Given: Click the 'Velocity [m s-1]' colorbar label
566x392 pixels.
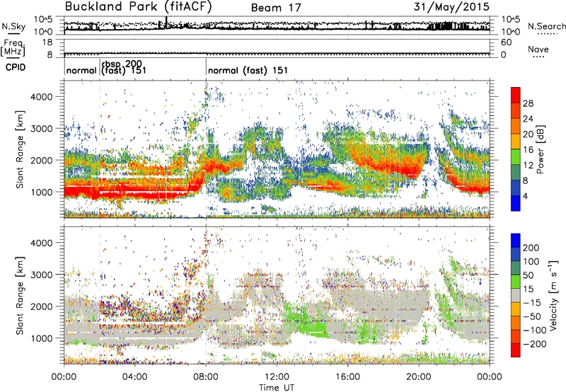Looking at the screenshot, I should pyautogui.click(x=553, y=295).
